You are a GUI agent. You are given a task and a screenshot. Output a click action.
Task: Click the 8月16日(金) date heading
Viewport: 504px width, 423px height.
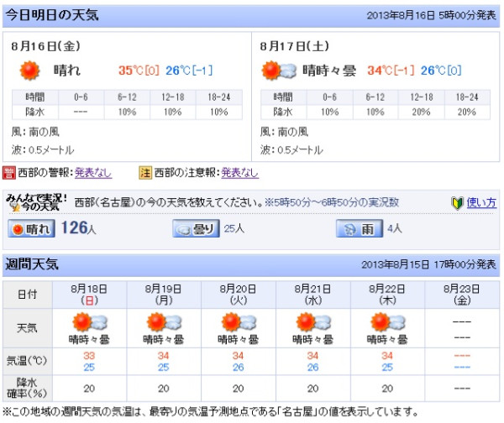tap(45, 46)
